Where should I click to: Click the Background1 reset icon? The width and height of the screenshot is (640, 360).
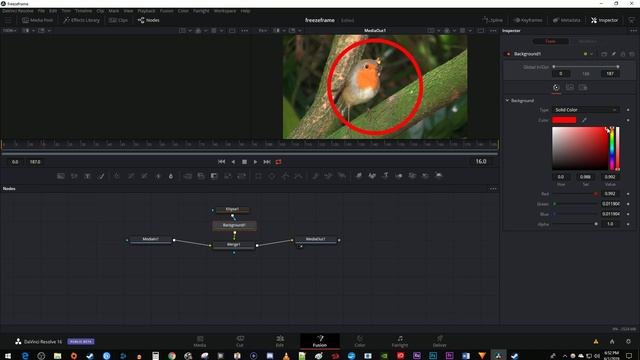tap(632, 54)
